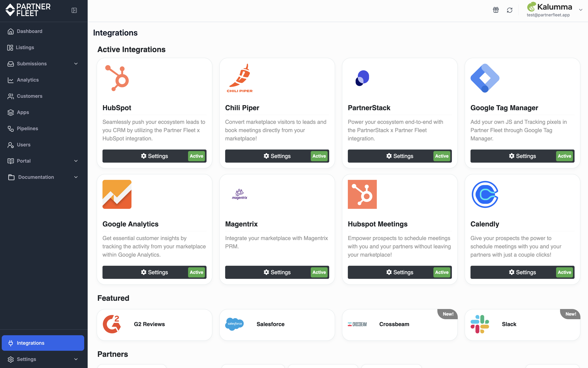This screenshot has height=368, width=588.
Task: Click Google Analytics Active status badge
Action: pos(197,272)
